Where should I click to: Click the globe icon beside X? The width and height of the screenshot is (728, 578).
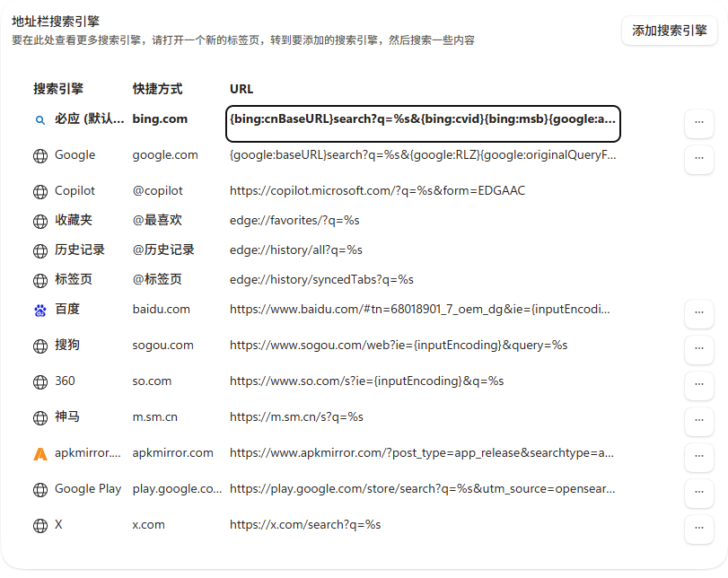pyautogui.click(x=40, y=526)
